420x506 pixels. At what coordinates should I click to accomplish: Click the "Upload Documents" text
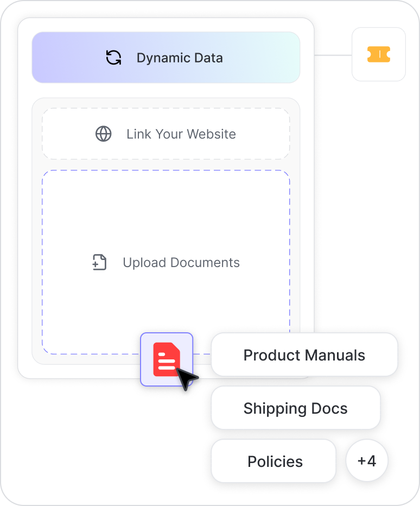pos(181,262)
